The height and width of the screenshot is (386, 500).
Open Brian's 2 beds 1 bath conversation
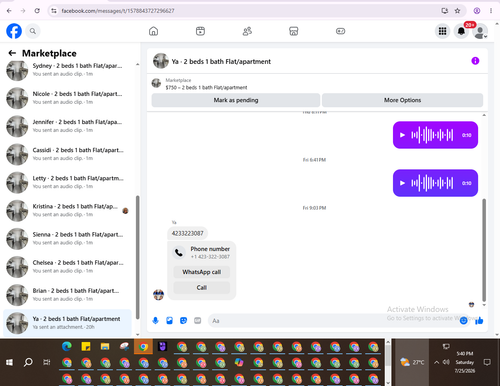(68, 295)
